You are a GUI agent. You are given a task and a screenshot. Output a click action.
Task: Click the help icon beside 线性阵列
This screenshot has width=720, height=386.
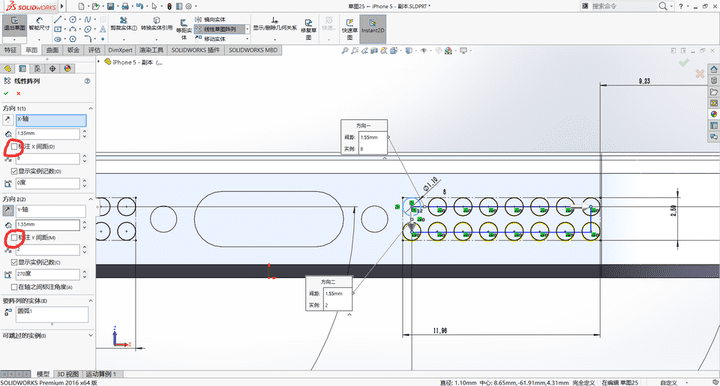[x=87, y=81]
